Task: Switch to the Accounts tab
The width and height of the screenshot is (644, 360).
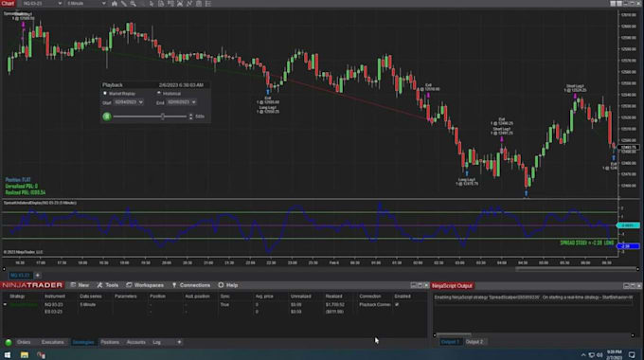Action: click(136, 342)
